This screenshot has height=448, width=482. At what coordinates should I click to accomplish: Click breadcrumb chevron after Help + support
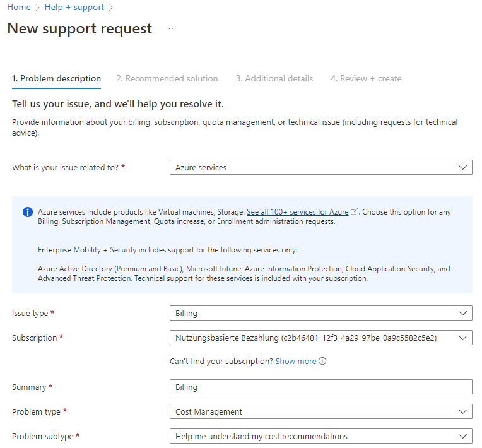pos(111,8)
